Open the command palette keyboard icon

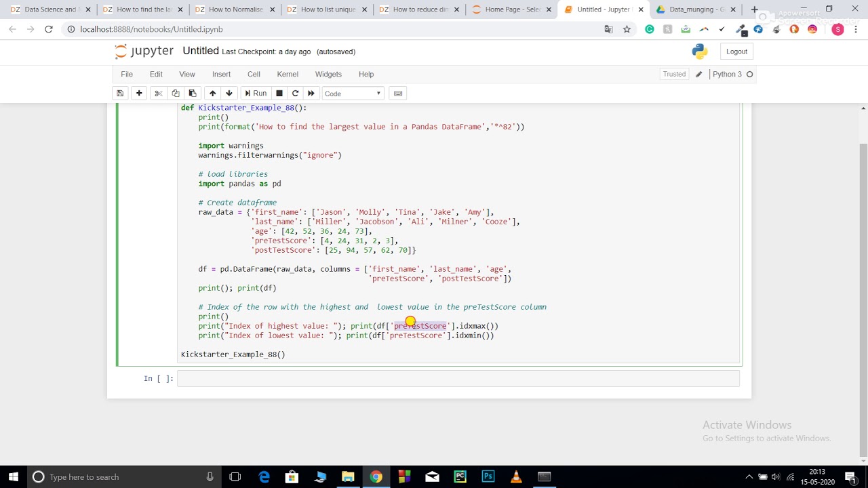pos(398,94)
